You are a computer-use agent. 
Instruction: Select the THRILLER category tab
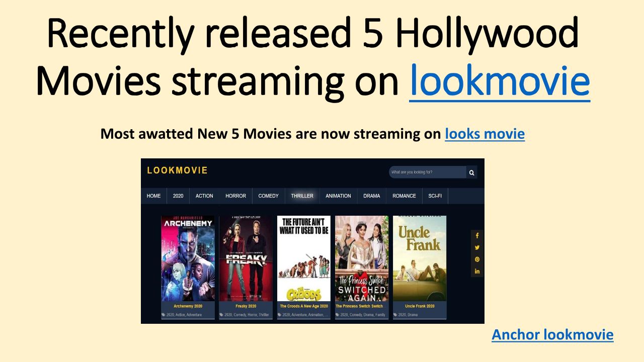pyautogui.click(x=302, y=196)
